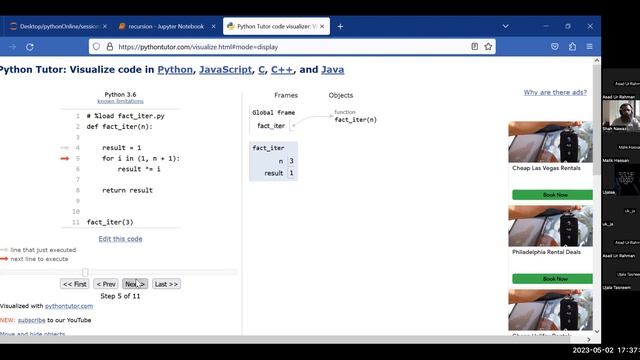Click the fact_iter stack frame header

268,148
